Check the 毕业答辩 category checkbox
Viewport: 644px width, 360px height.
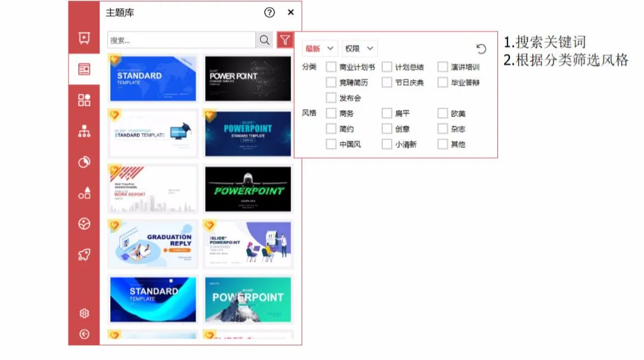442,82
